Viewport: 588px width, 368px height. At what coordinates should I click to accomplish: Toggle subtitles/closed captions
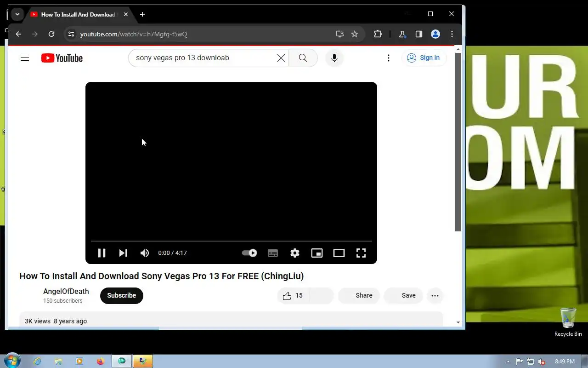point(273,253)
